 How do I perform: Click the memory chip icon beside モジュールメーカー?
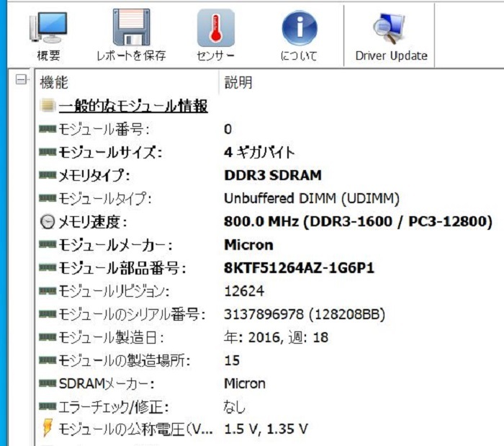tap(48, 244)
